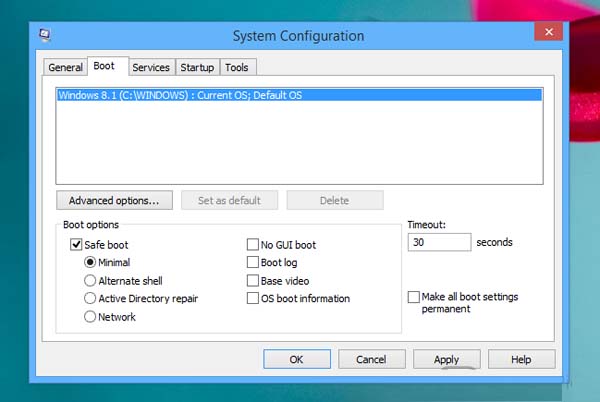Switch to the General tab

click(66, 67)
